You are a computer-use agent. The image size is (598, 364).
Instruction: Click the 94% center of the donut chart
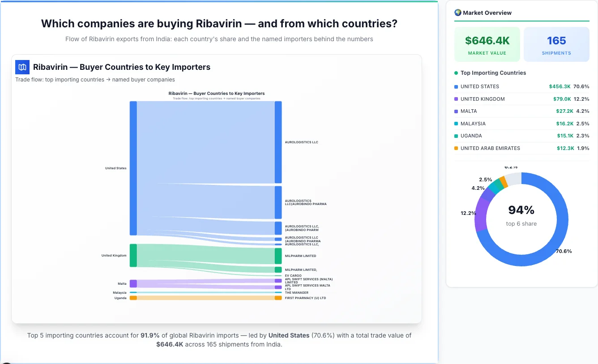point(521,210)
